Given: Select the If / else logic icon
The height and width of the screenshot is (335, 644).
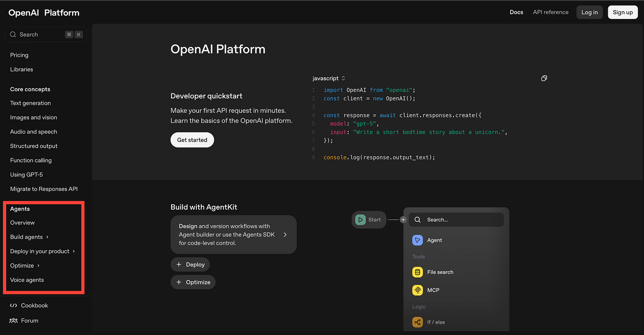Looking at the screenshot, I should pyautogui.click(x=418, y=322).
